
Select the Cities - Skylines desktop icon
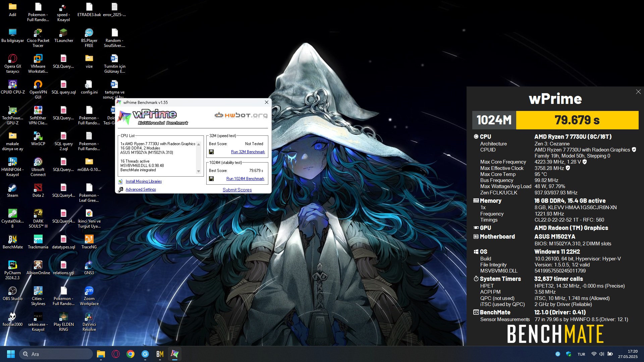click(x=38, y=296)
